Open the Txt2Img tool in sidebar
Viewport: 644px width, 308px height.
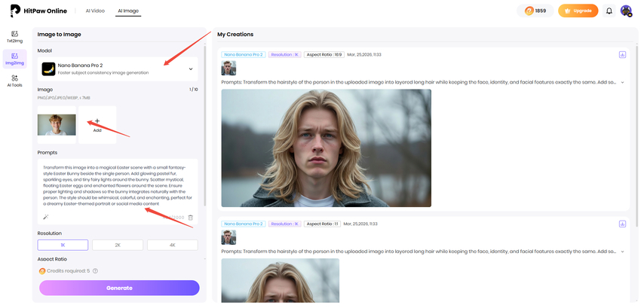[15, 35]
